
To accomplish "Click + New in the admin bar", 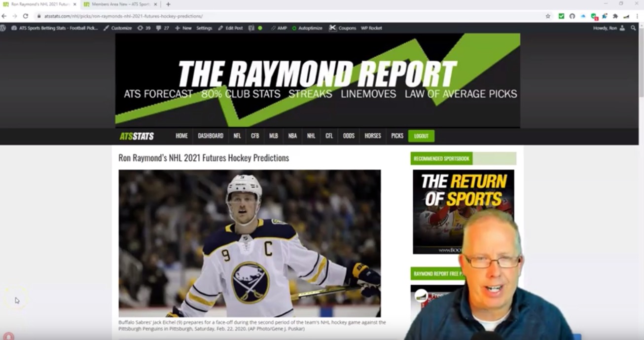I will [183, 28].
